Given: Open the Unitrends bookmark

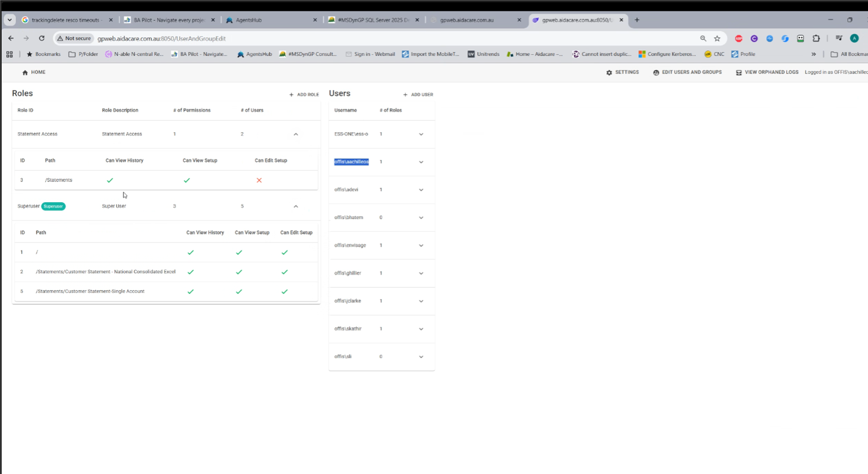Looking at the screenshot, I should (x=483, y=54).
